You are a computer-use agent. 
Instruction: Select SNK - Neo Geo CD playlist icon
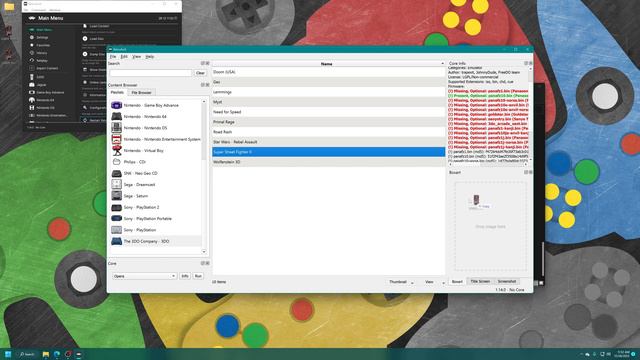point(116,173)
